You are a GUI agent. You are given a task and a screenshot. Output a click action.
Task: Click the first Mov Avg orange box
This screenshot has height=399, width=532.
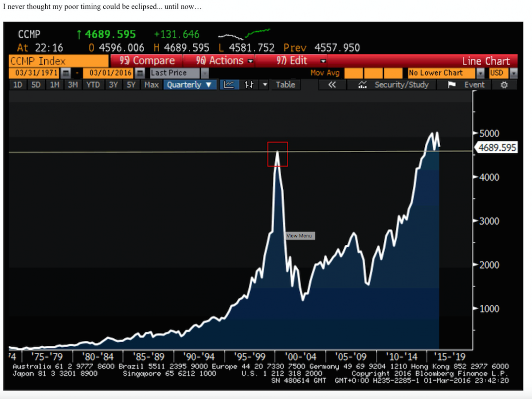click(x=353, y=73)
